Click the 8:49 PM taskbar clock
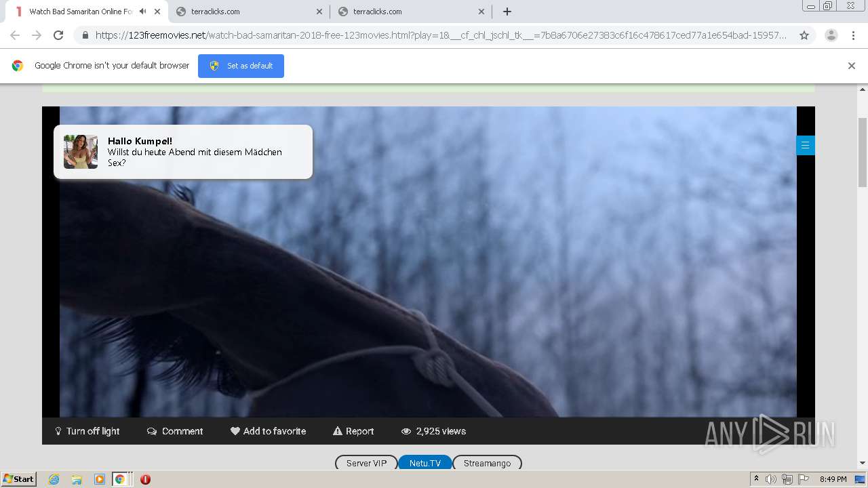This screenshot has height=488, width=868. point(833,479)
